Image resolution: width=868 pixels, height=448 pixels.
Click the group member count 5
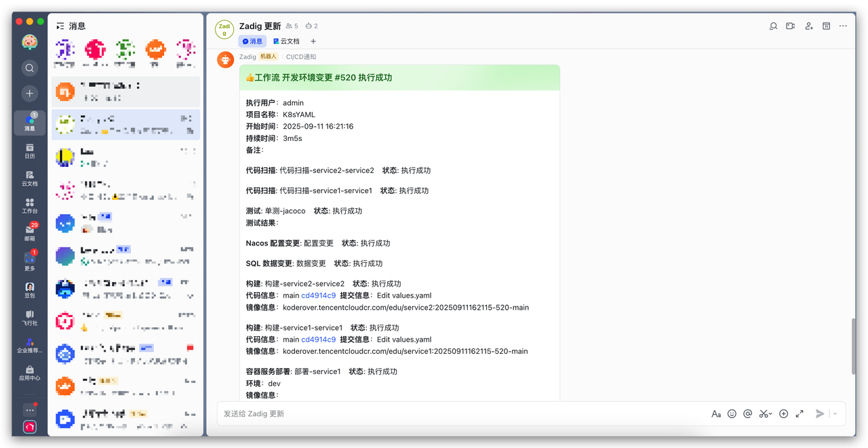click(292, 26)
